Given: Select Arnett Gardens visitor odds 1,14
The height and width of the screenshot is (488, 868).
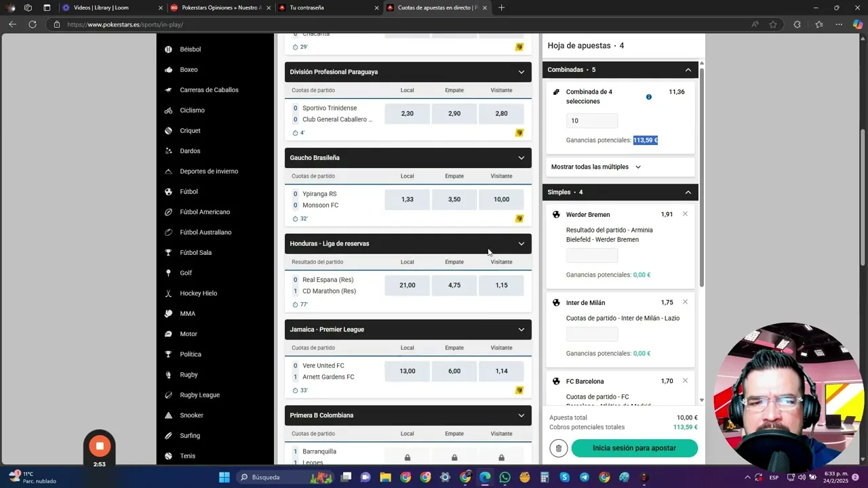Looking at the screenshot, I should click(501, 371).
